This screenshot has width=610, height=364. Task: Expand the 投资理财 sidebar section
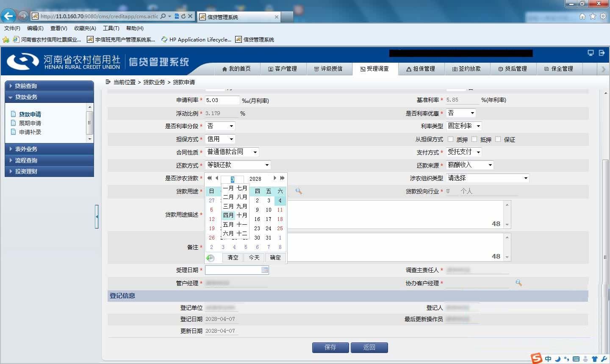[x=49, y=171]
